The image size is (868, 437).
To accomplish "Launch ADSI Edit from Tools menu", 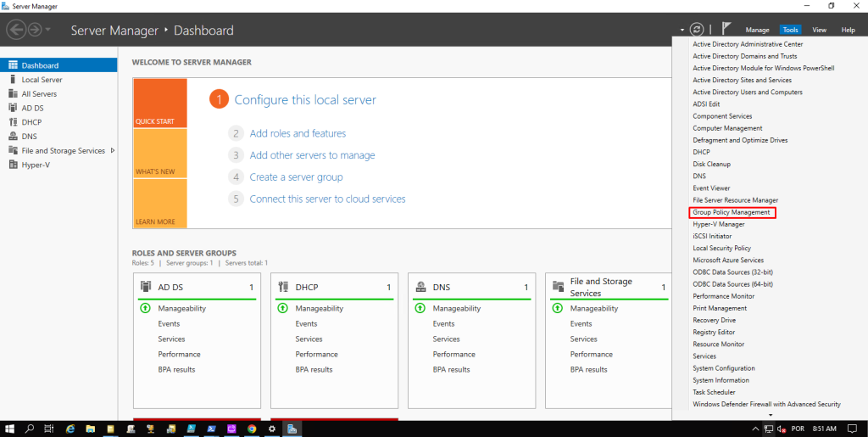I will click(706, 104).
